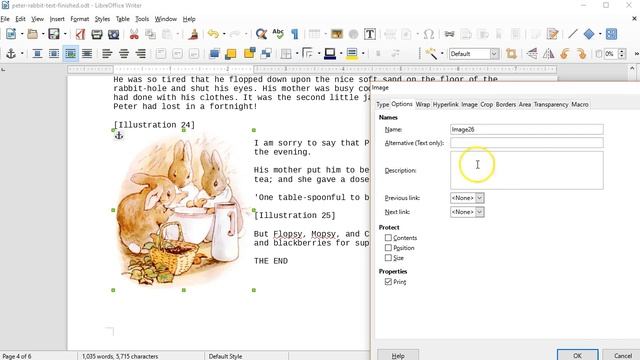Insert basic shapes (diamond icon)

589,34
